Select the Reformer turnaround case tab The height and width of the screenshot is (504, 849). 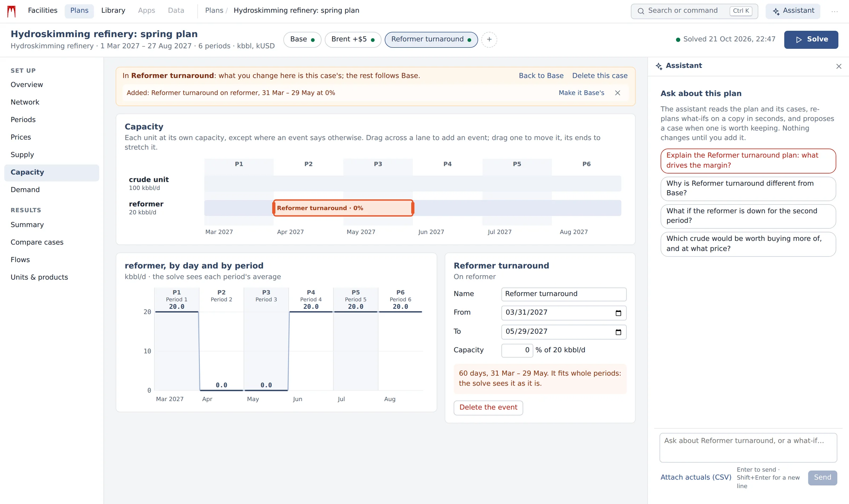click(x=431, y=39)
